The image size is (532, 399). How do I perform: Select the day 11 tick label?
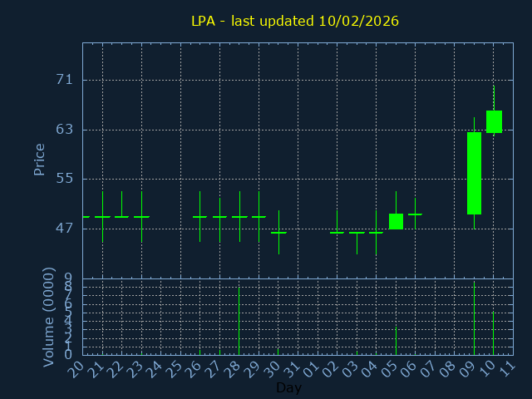507,368
